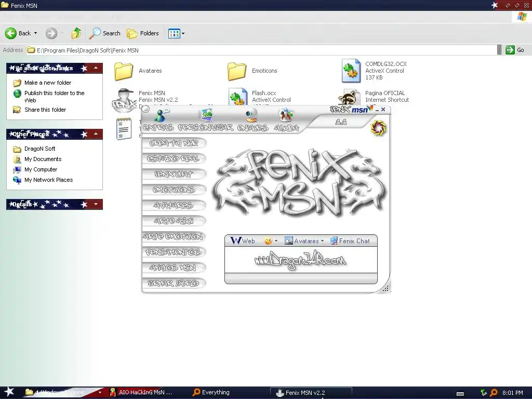This screenshot has width=532, height=399.
Task: Click the Pensamientos side button
Action: (174, 252)
